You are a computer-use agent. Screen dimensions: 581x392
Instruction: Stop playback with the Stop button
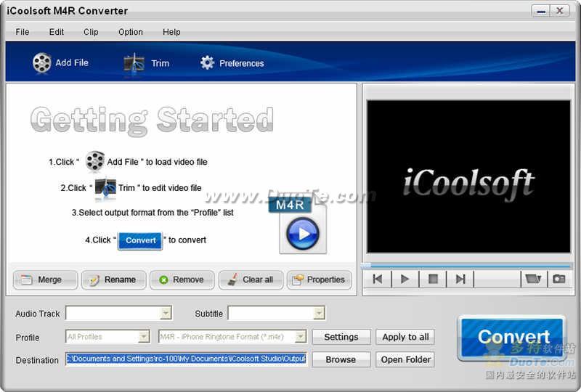point(433,279)
